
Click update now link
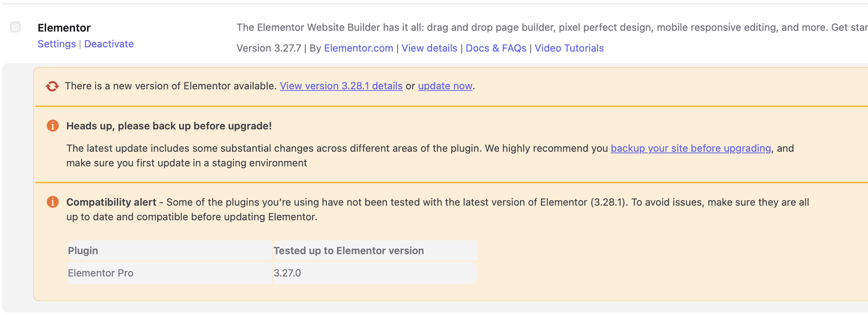(x=445, y=86)
